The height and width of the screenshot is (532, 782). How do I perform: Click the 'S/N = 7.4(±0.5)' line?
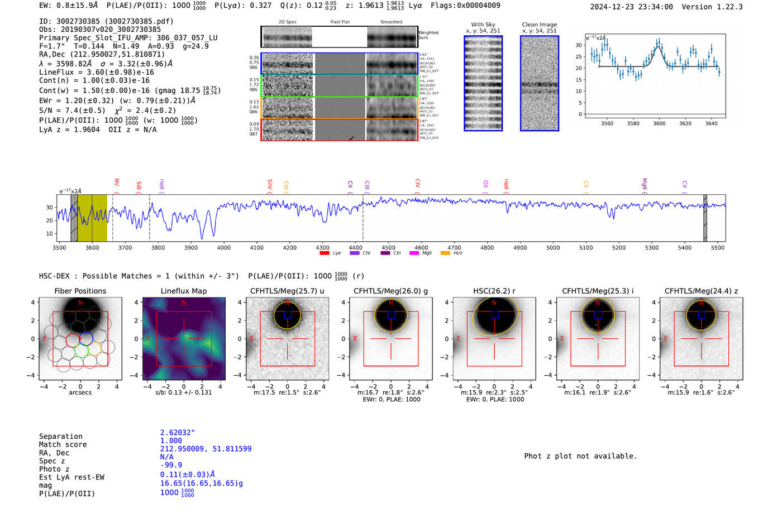[x=108, y=110]
